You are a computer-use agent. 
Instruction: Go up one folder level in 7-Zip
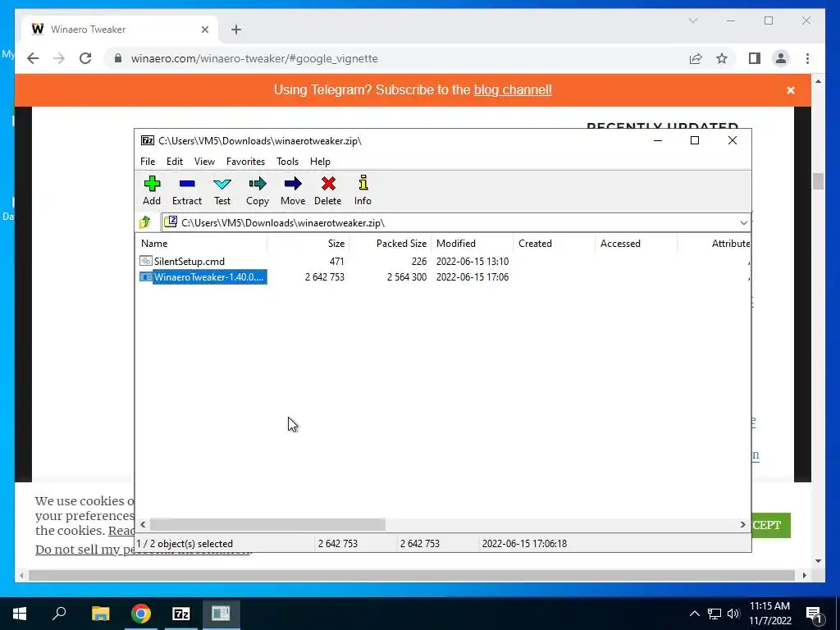click(145, 222)
